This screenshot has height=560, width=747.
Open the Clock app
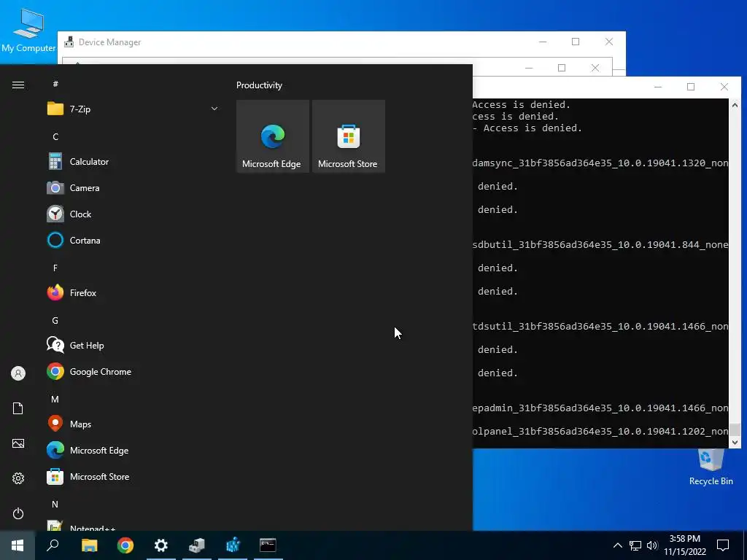point(133,214)
